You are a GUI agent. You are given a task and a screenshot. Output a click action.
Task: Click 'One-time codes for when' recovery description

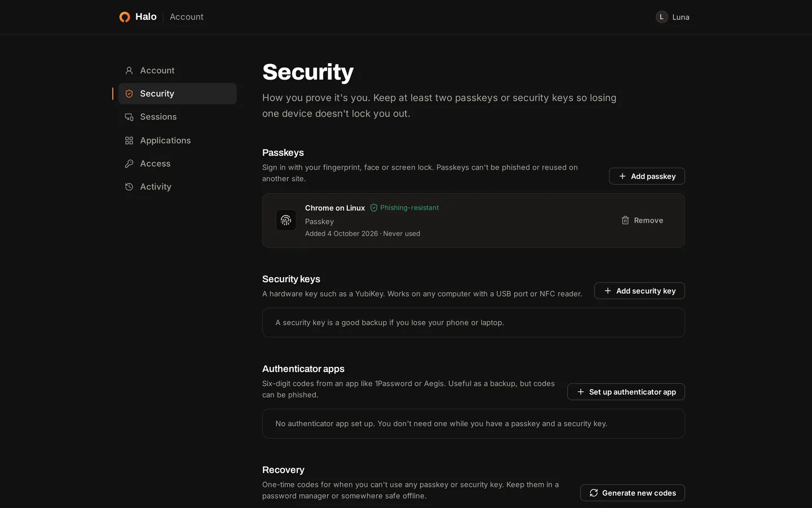point(411,490)
